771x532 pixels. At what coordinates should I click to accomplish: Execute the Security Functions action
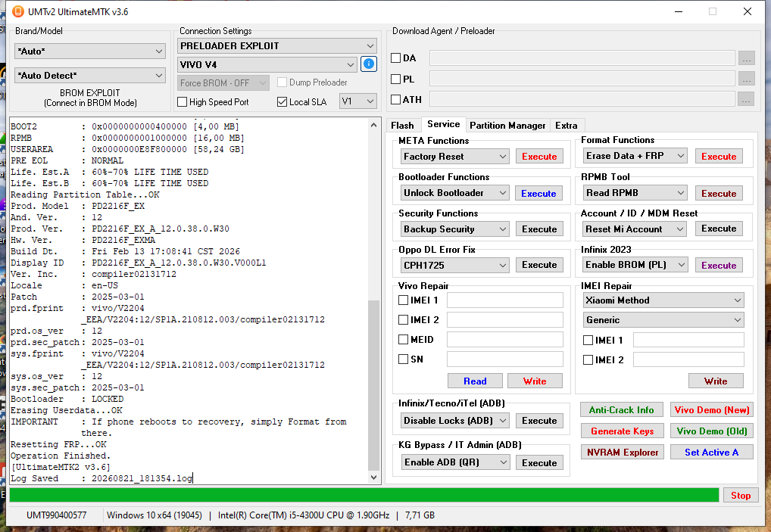pyautogui.click(x=539, y=229)
